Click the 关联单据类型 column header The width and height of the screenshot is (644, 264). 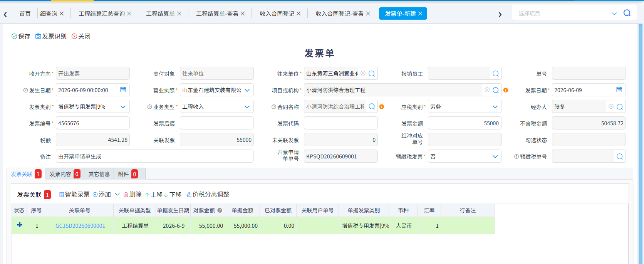[x=134, y=210]
